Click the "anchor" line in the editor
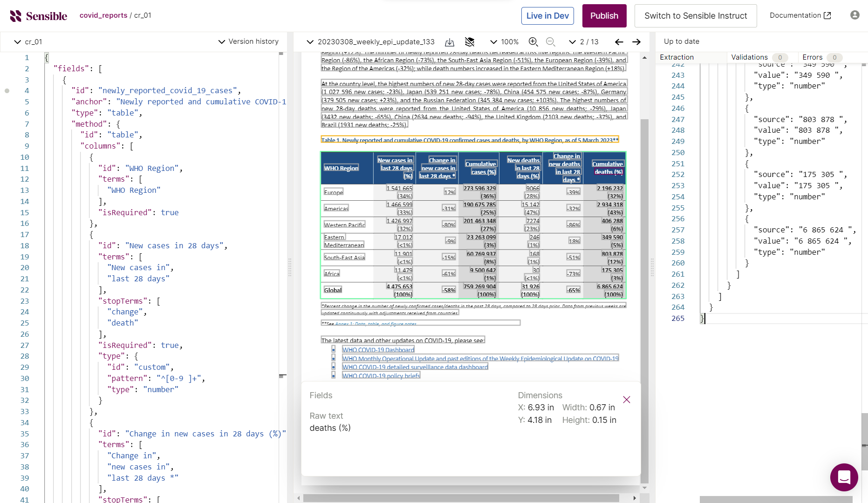Viewport: 868px width, 503px height. coord(179,102)
